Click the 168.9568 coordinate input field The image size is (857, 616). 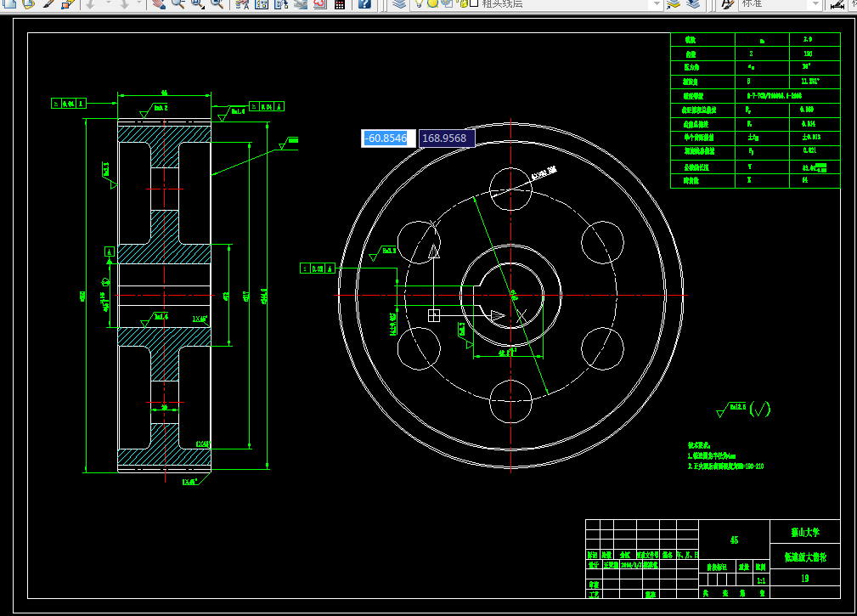[x=447, y=138]
